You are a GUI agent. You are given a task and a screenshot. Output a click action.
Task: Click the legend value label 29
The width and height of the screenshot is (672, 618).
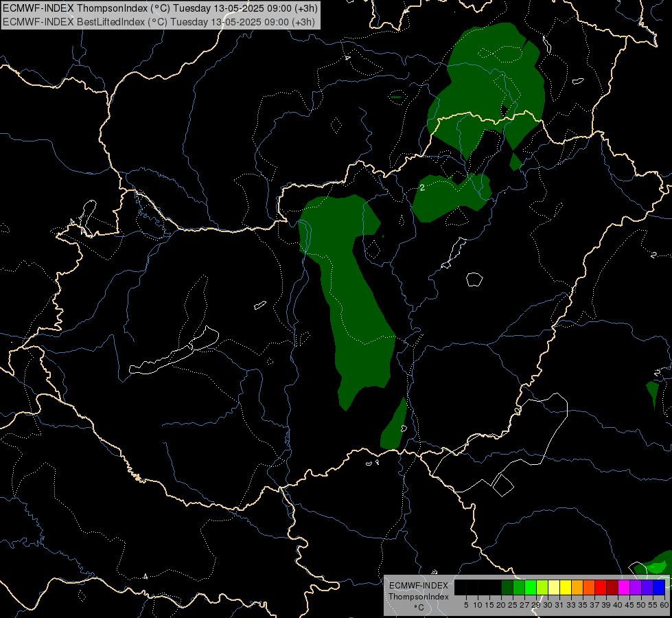tap(536, 605)
